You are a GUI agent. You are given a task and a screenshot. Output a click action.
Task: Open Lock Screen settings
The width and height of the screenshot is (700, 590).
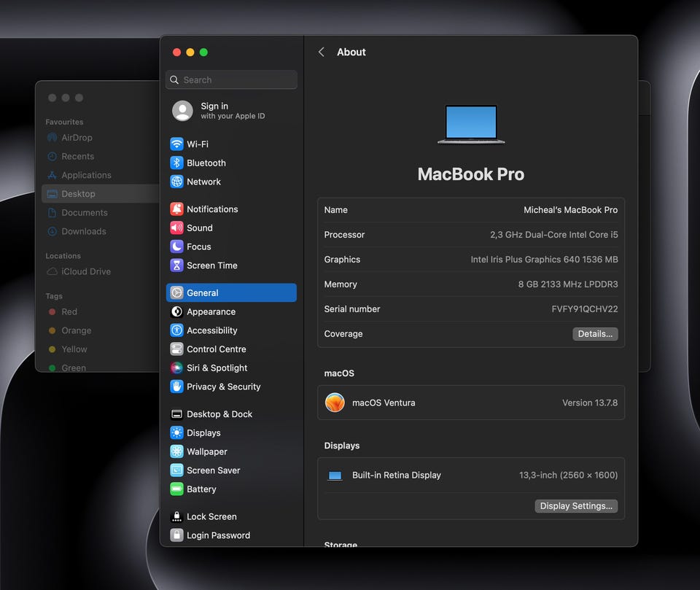pos(211,517)
